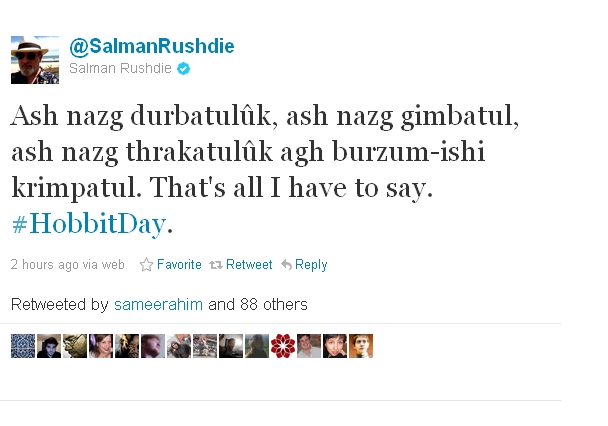Select avatar of man in white shirt
Image resolution: width=608 pixels, height=426 pixels.
tap(309, 346)
